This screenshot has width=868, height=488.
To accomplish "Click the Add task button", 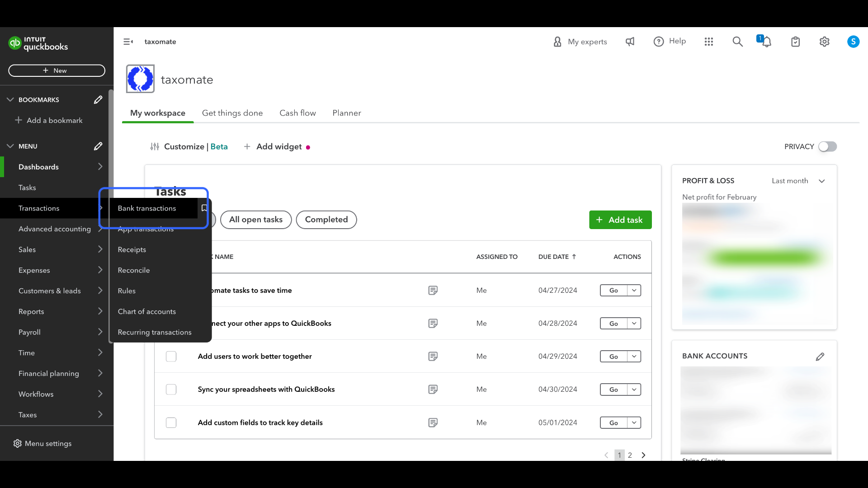I will pos(620,220).
